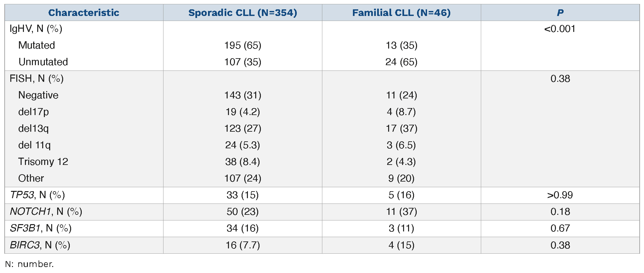Click the 195 (65) sporadic mutated value
644x273 pixels.
(x=243, y=45)
